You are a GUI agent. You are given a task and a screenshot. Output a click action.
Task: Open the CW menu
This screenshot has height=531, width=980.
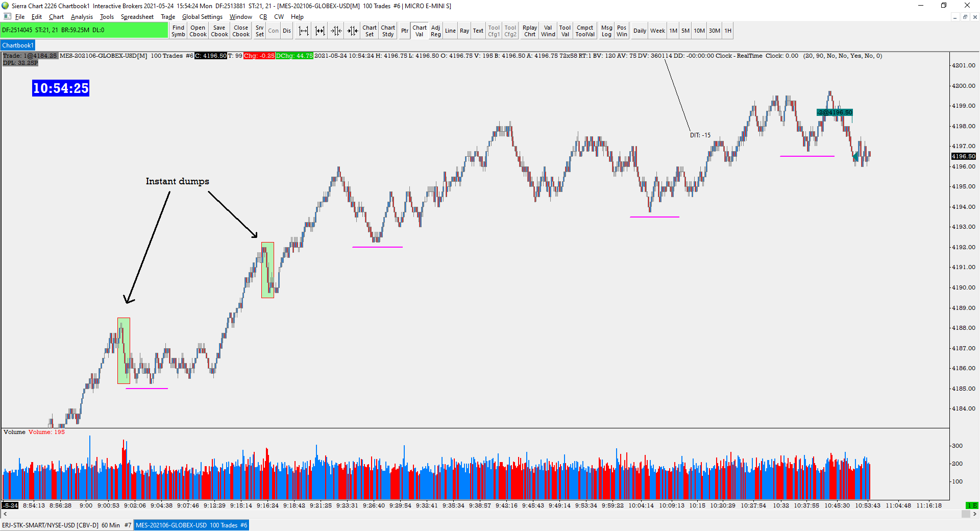tap(279, 17)
